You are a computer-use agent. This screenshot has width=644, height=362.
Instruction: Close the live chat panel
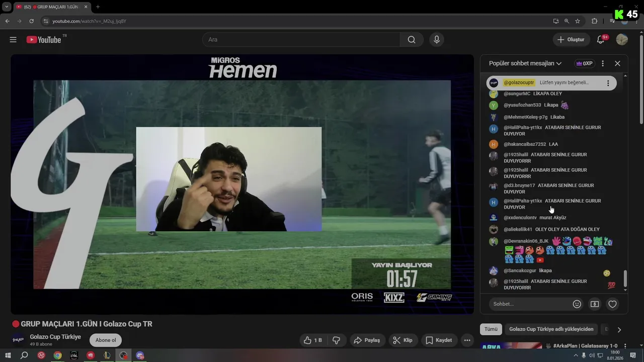pyautogui.click(x=617, y=63)
